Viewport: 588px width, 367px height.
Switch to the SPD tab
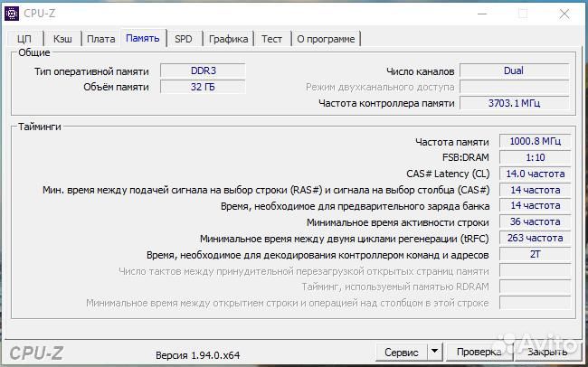pos(184,39)
